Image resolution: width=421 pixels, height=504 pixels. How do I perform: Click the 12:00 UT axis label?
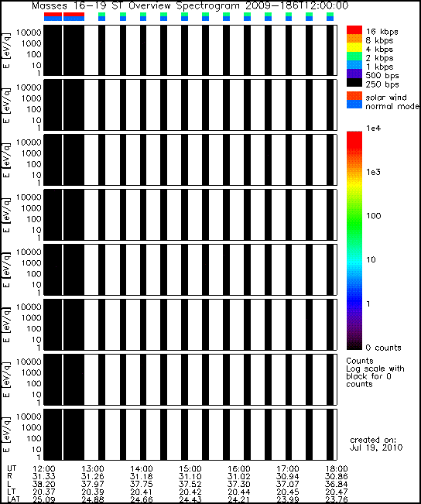click(43, 469)
